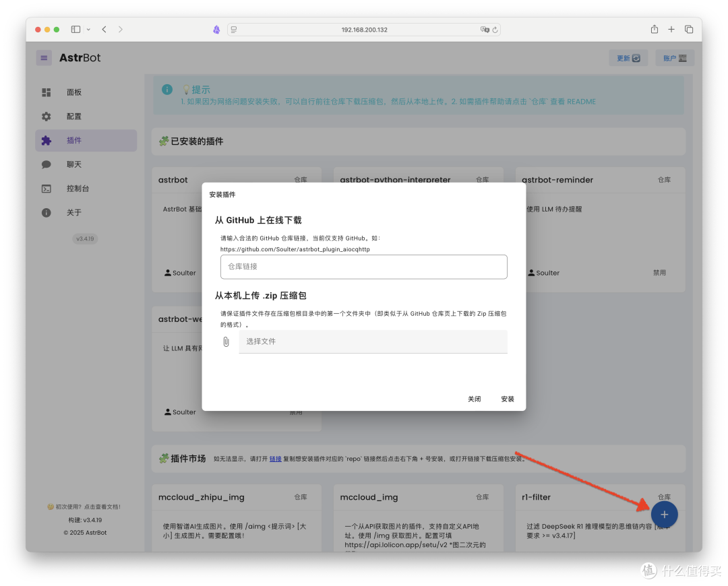Open Safari sidebar dropdown chevron
Screen dimensions: 728x586
point(88,29)
